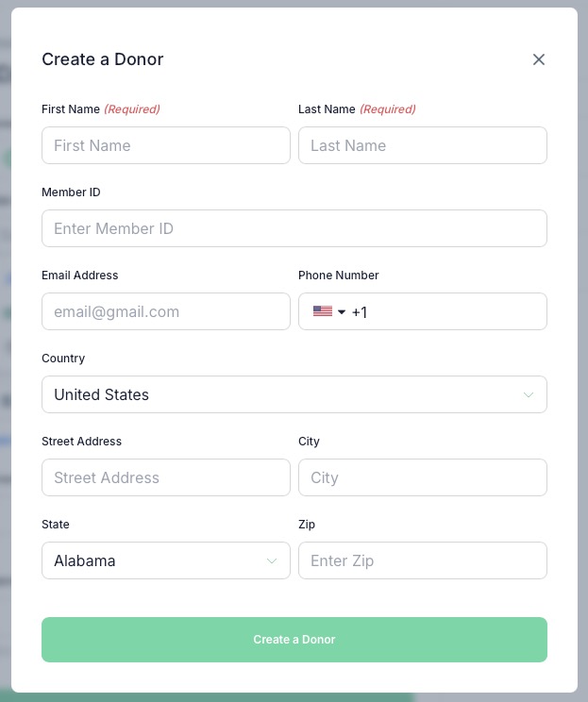Click the Last Name input field
The image size is (588, 702).
click(422, 145)
